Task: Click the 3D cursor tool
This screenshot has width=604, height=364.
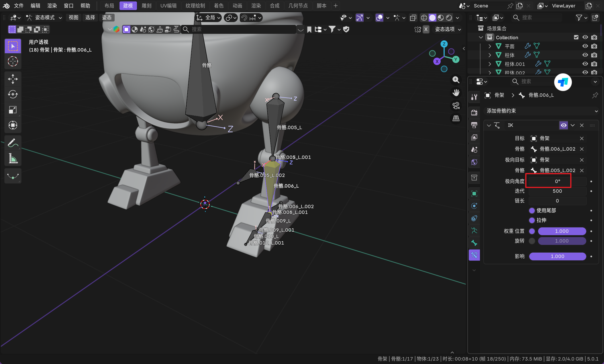Action: [13, 61]
